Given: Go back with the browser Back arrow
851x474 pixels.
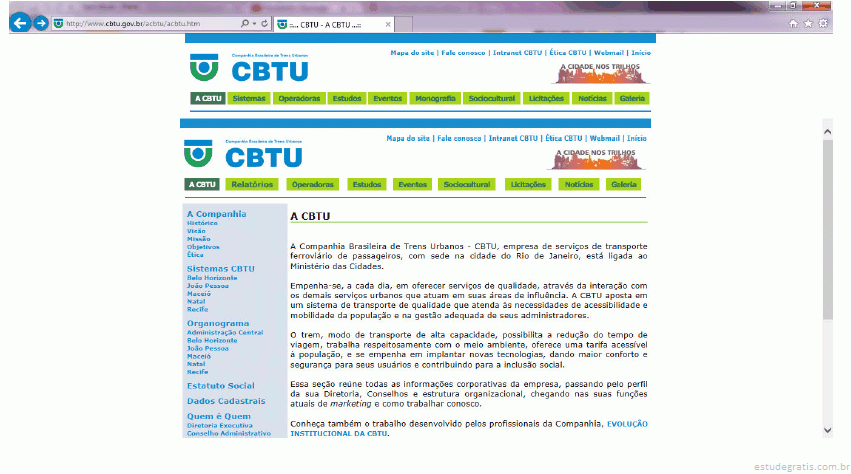Looking at the screenshot, I should click(20, 23).
